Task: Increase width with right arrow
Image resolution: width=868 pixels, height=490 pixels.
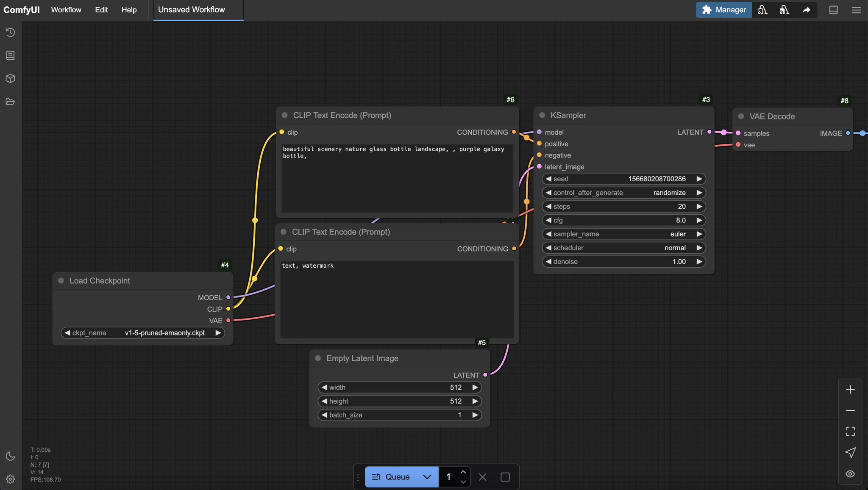Action: click(x=475, y=388)
